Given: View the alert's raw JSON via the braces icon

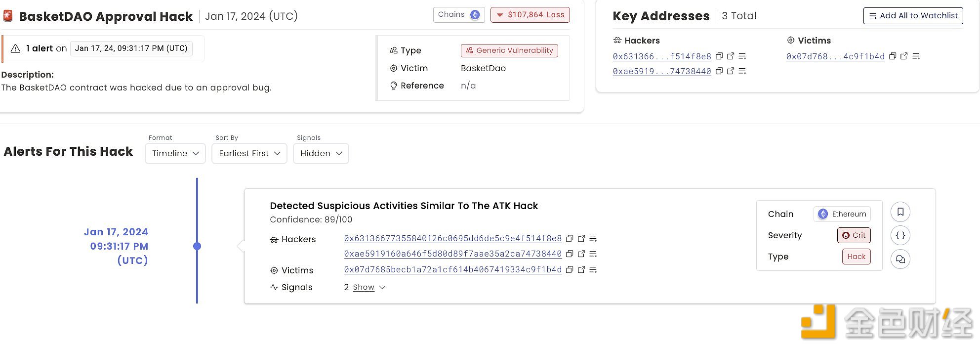Looking at the screenshot, I should pyautogui.click(x=900, y=235).
